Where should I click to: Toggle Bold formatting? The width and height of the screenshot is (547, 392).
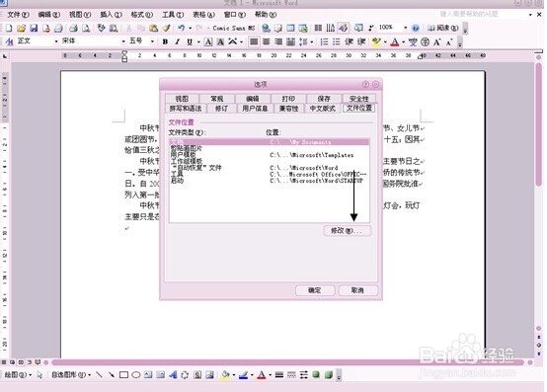(x=165, y=41)
